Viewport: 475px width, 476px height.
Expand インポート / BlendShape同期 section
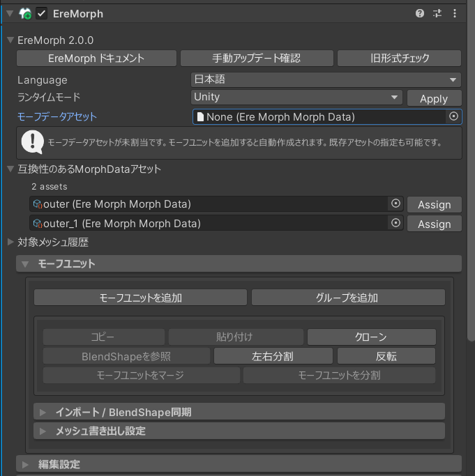click(239, 412)
